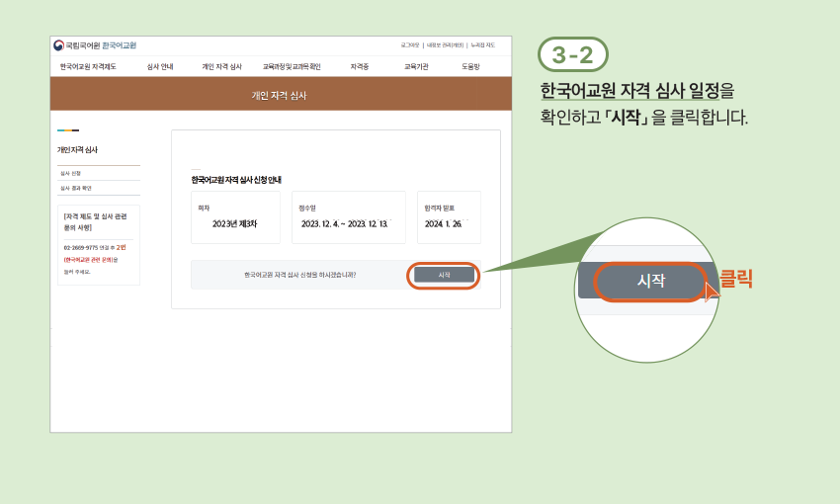840x504 pixels.
Task: Click the 개인 자격 심사 brown banner
Action: point(280,95)
